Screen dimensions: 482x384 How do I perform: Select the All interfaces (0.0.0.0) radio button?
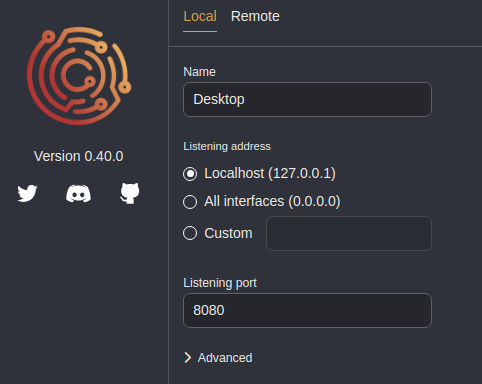coord(190,202)
